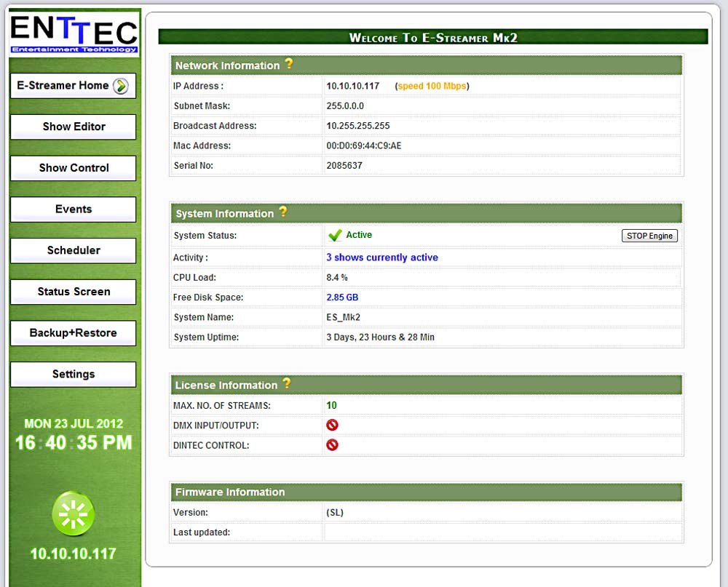Click the License Information section header
Image resolution: width=728 pixels, height=587 pixels.
click(426, 385)
